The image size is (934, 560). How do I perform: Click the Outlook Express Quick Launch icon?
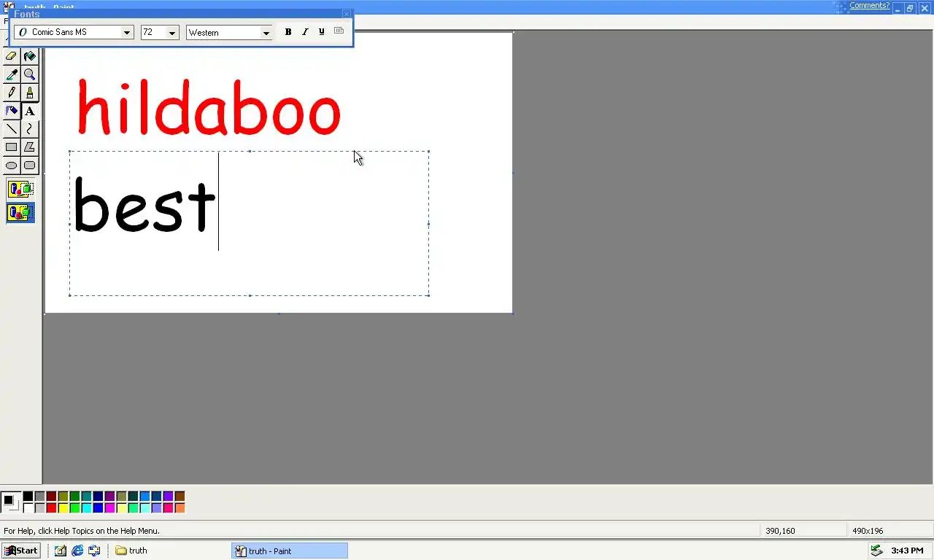coord(94,551)
